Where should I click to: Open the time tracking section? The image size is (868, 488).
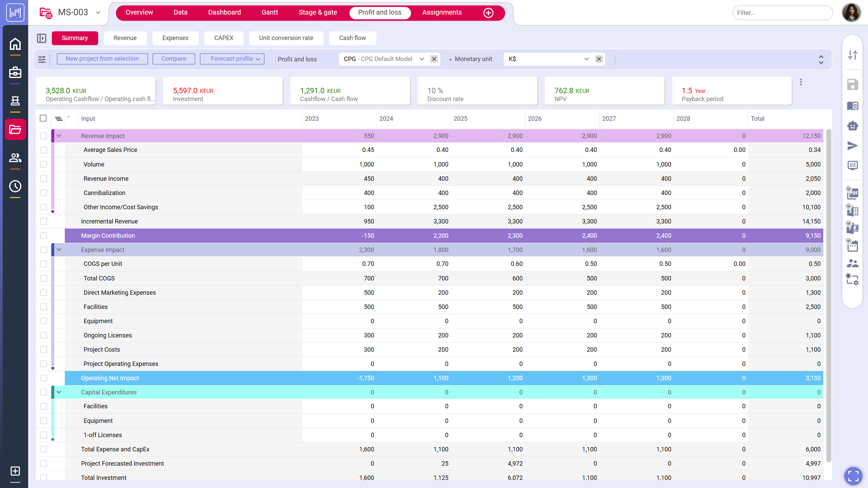pos(15,186)
